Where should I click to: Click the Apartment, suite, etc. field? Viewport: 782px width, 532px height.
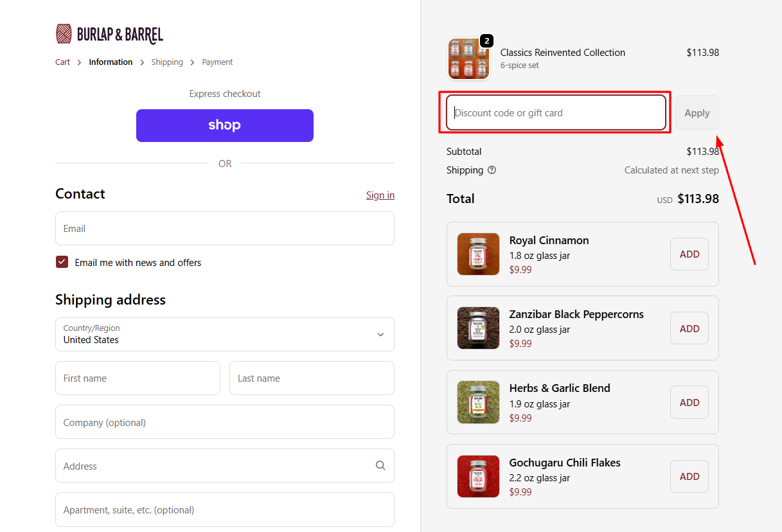tap(225, 509)
